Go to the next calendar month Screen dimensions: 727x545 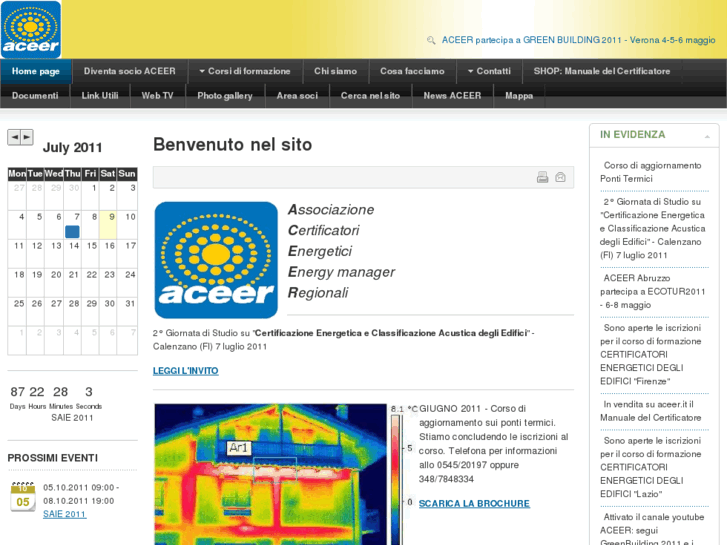27,137
